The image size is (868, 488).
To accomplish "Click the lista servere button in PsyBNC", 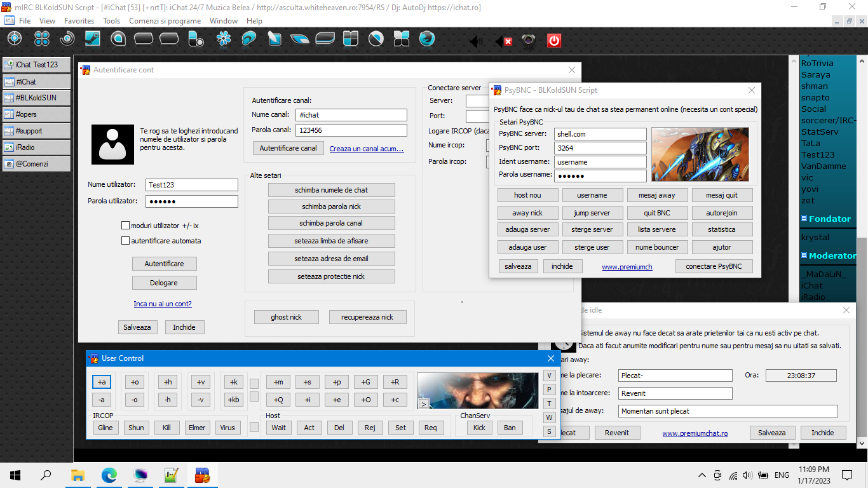I will coord(657,229).
